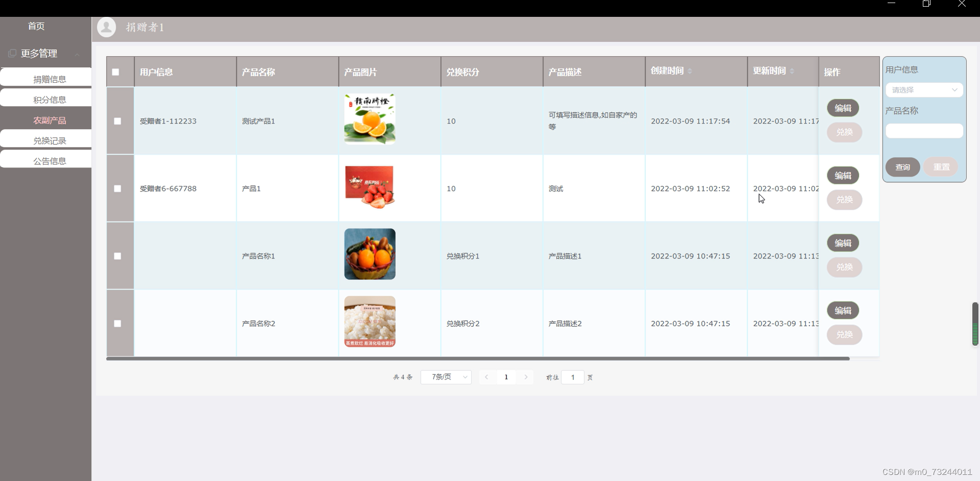Minimize the application window
Screen dimensions: 980x481
coord(892,3)
